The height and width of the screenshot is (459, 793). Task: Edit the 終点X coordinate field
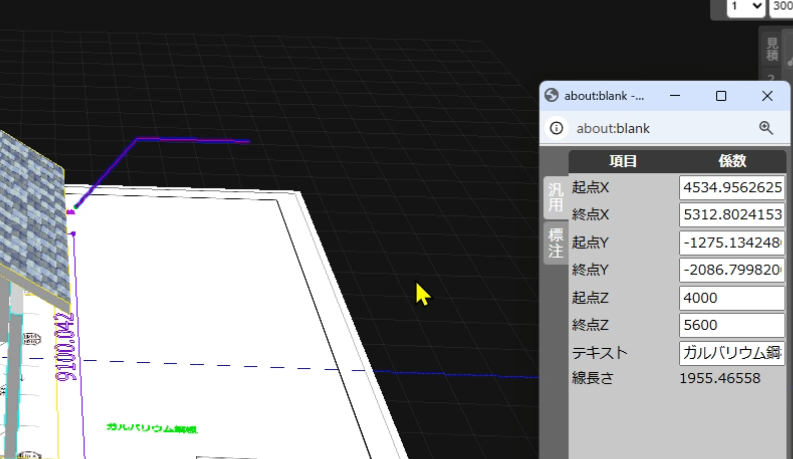pos(731,215)
